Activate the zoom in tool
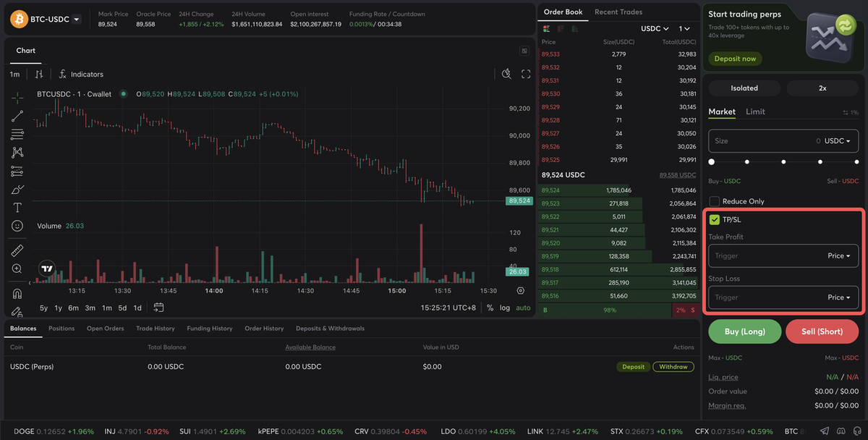This screenshot has width=868, height=440. click(17, 268)
